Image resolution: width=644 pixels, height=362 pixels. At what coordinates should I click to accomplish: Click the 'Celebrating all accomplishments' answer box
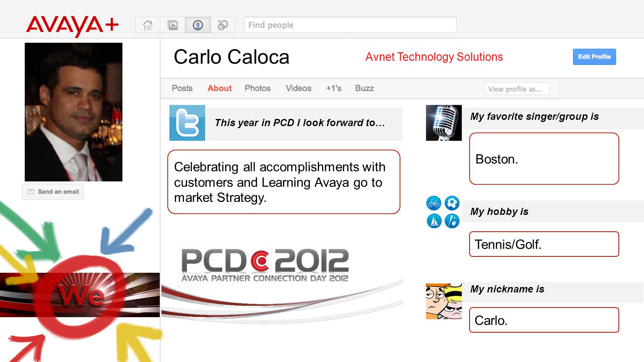pyautogui.click(x=284, y=182)
